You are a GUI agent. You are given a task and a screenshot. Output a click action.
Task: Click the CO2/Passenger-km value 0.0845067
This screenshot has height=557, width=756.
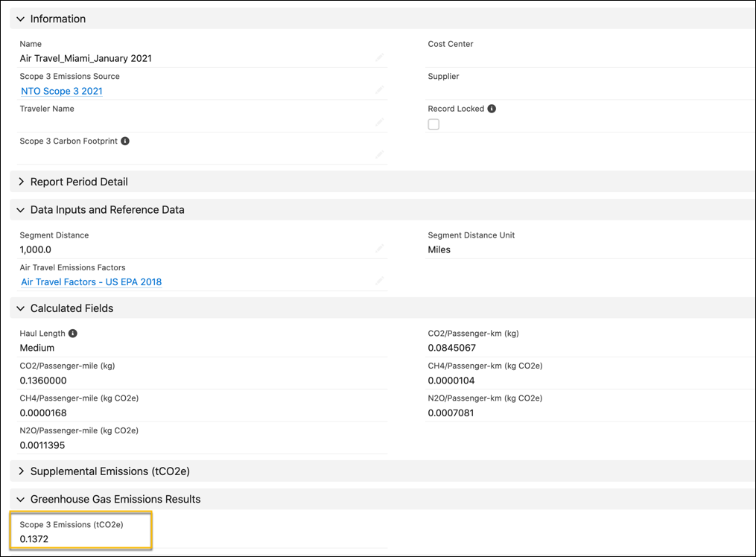pos(452,348)
